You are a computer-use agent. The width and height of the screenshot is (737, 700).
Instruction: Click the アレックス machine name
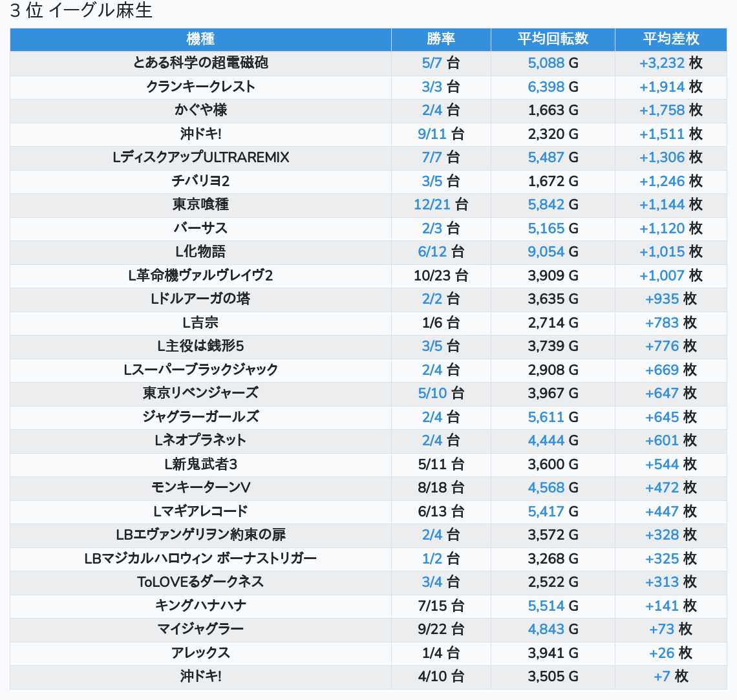click(x=200, y=653)
